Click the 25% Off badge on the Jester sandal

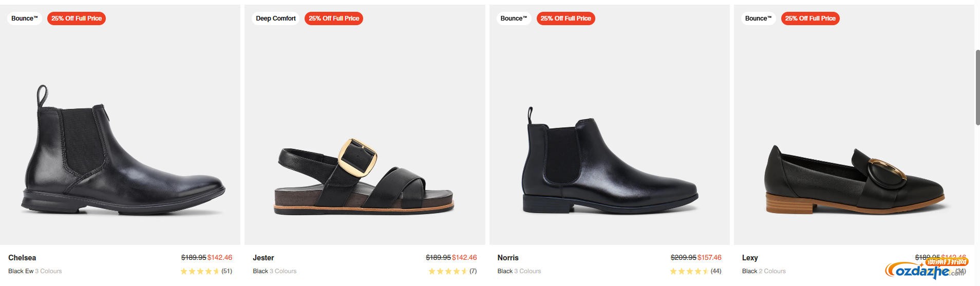click(x=334, y=18)
